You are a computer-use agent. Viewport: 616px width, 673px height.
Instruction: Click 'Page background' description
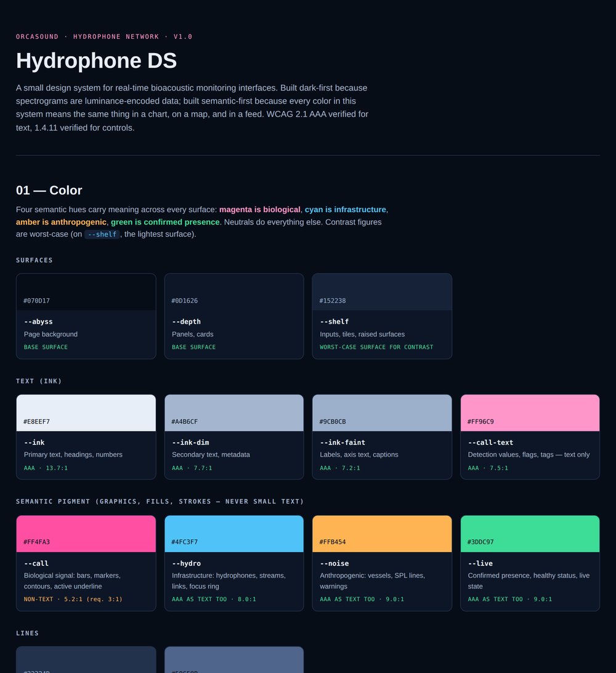pyautogui.click(x=51, y=335)
